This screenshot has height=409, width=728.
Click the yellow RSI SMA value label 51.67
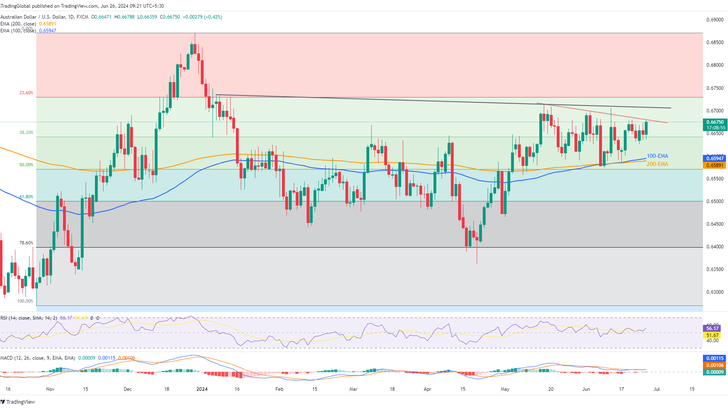pos(713,335)
